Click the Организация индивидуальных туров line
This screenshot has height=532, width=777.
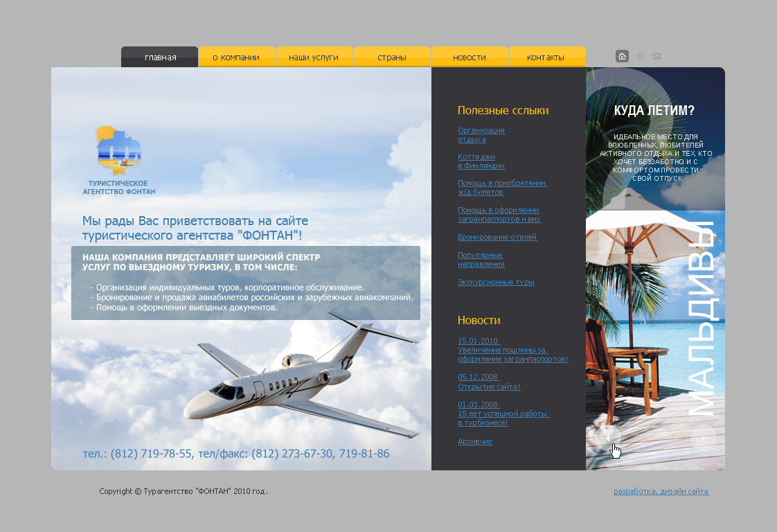click(x=227, y=287)
